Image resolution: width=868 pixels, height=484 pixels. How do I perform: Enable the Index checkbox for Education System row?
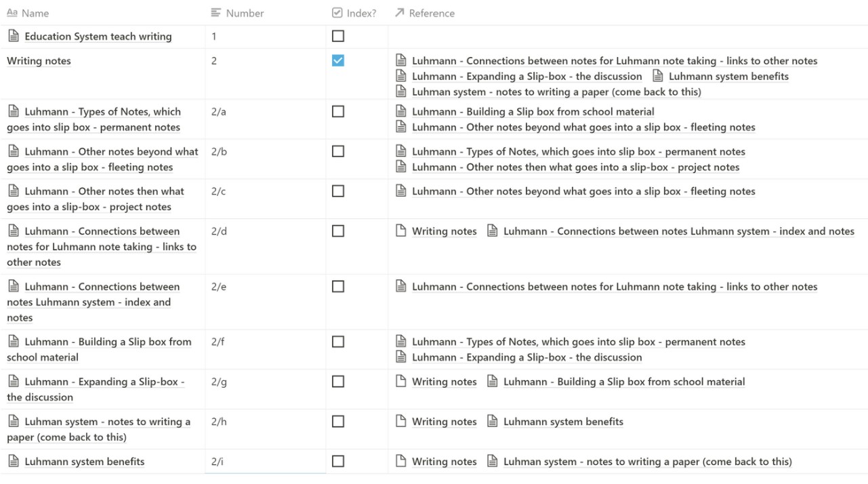[338, 36]
